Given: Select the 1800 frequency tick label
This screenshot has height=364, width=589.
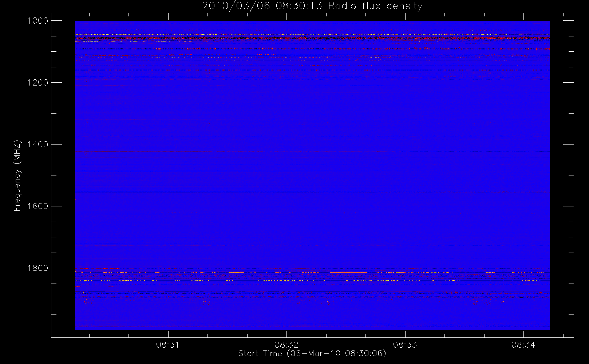Looking at the screenshot, I should coord(38,268).
